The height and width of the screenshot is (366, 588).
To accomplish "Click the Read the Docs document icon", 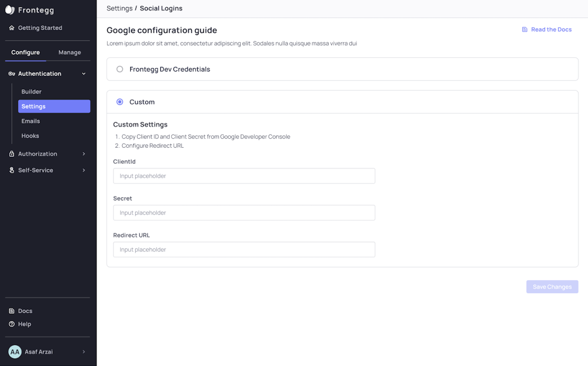I will tap(525, 29).
